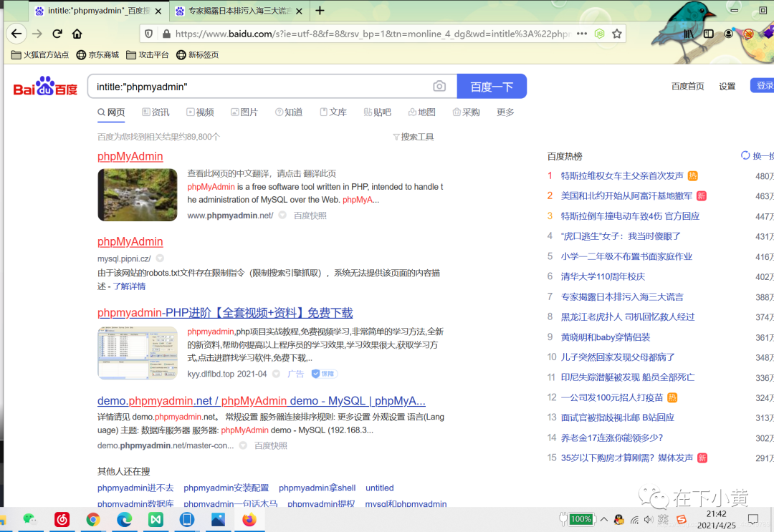This screenshot has width=774, height=532.
Task: Open the 京东商城 bookmark
Action: [97, 54]
